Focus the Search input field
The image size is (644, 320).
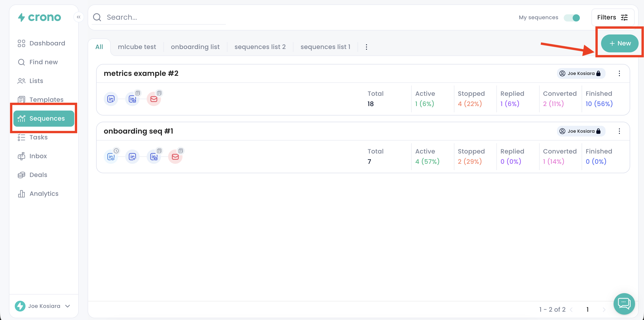pyautogui.click(x=165, y=17)
